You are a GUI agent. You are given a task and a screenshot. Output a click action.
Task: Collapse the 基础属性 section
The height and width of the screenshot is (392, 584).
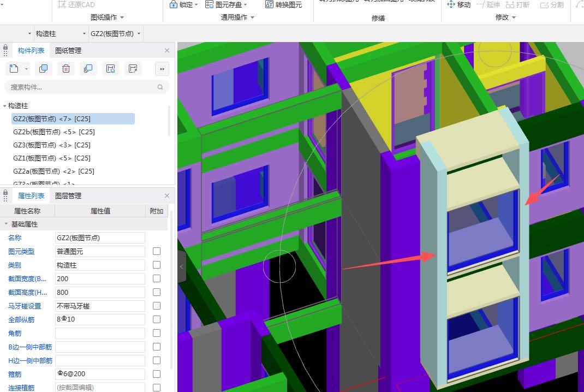tap(6, 224)
